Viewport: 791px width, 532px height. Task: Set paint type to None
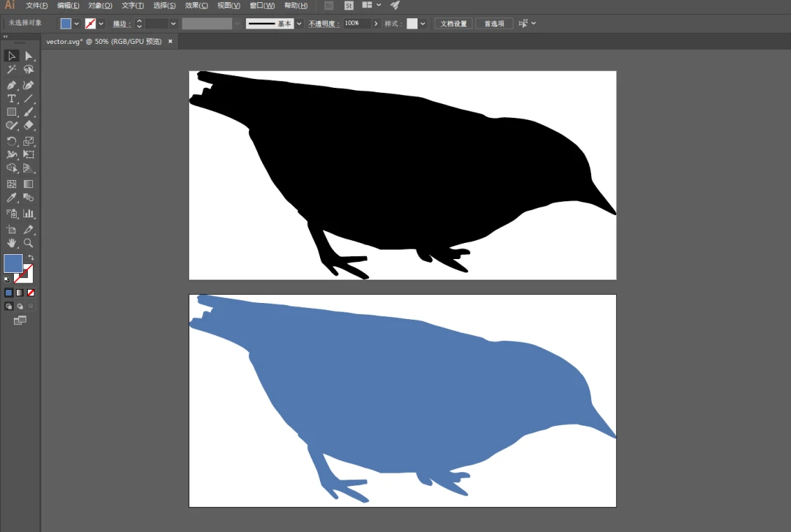click(x=31, y=293)
